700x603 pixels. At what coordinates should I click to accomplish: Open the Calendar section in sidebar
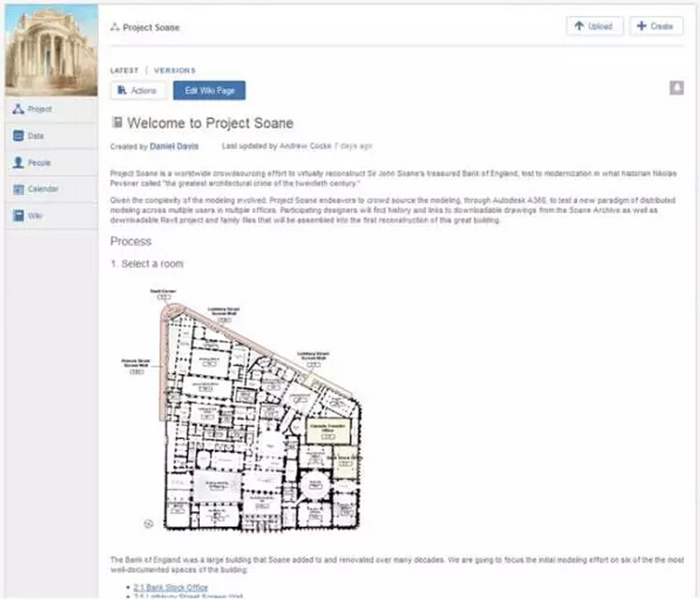pyautogui.click(x=42, y=189)
